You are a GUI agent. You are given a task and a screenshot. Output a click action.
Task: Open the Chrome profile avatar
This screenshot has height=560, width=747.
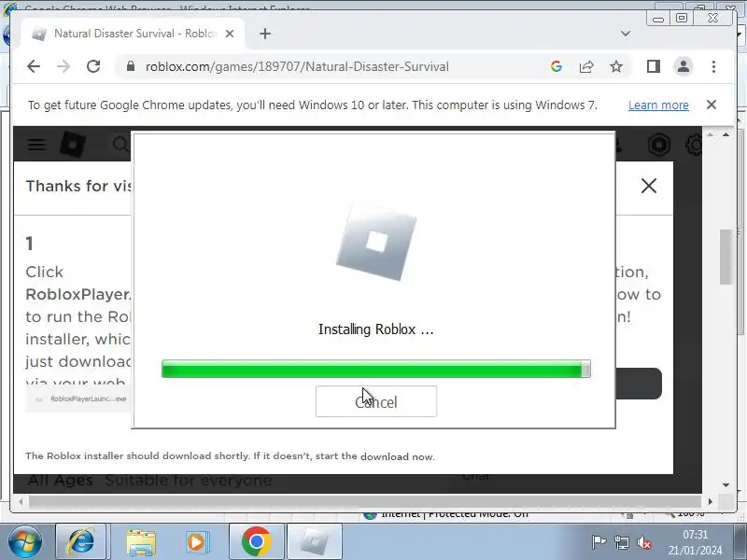point(684,66)
